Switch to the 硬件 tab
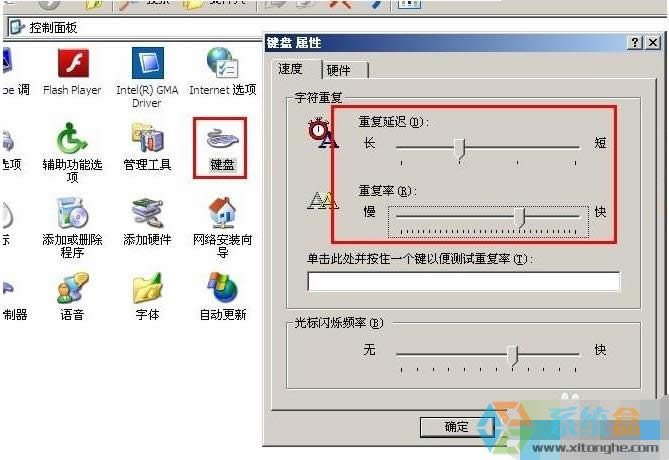Image resolution: width=669 pixels, height=460 pixels. pos(345,70)
